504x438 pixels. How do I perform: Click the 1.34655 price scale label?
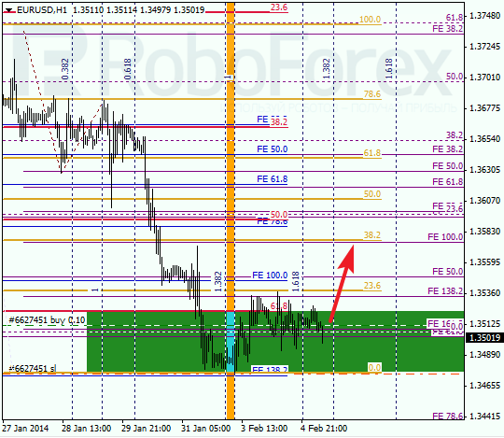485,386
